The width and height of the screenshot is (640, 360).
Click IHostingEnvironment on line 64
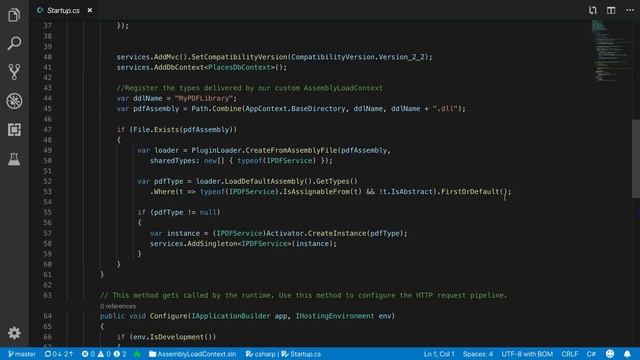[x=335, y=316]
